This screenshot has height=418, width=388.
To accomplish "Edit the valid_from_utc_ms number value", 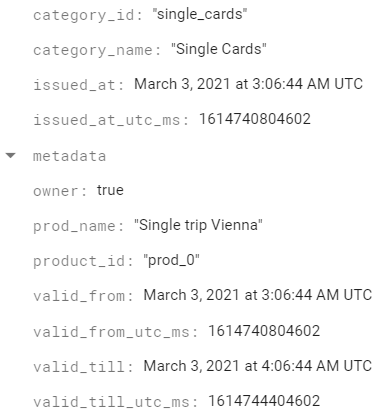I will (264, 331).
